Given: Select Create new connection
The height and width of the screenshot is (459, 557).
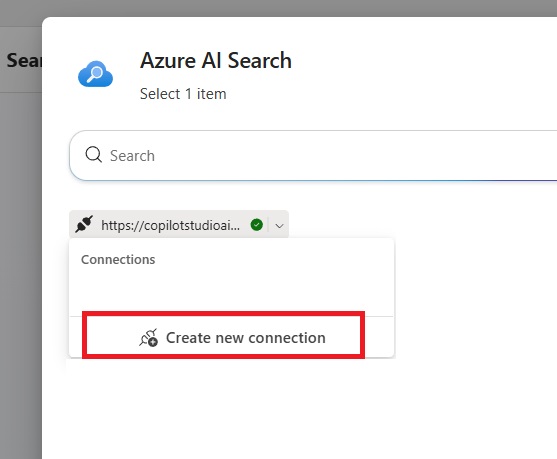Looking at the screenshot, I should 231,338.
